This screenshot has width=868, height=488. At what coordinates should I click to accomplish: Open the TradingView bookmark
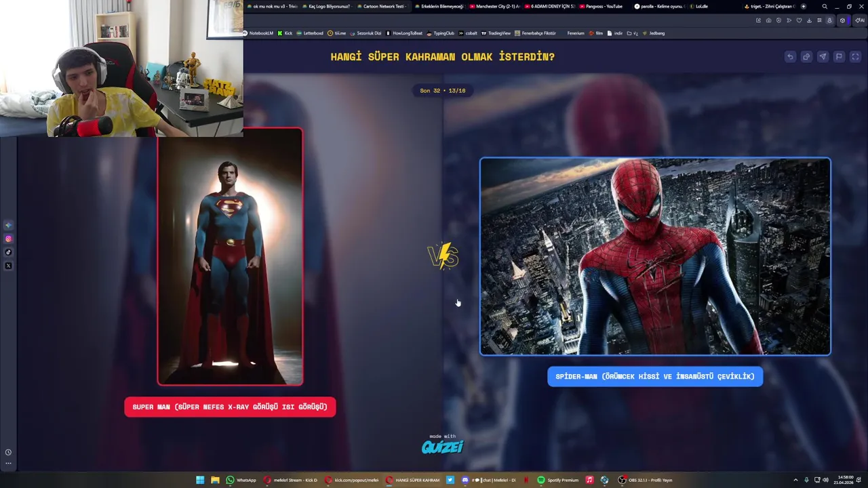(x=496, y=33)
